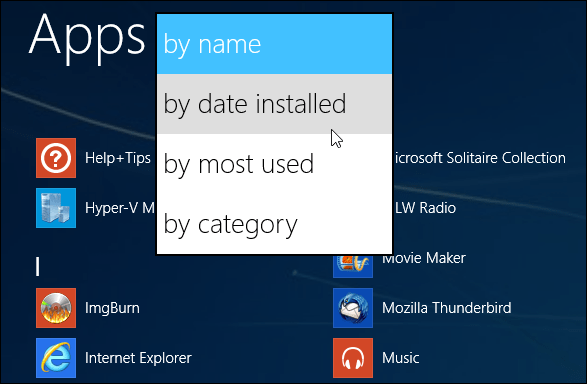Choose 'by date installed' from the sort menu

pos(274,104)
